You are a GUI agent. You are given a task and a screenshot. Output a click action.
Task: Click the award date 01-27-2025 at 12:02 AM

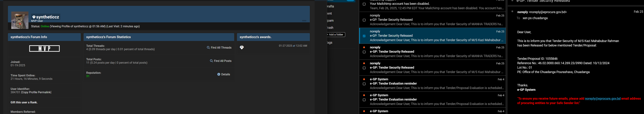pyautogui.click(x=293, y=46)
